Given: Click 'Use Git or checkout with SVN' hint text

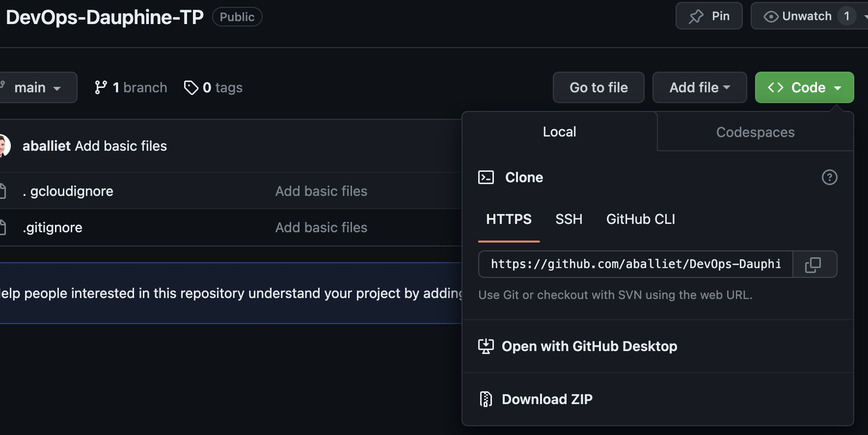Looking at the screenshot, I should click(x=615, y=295).
